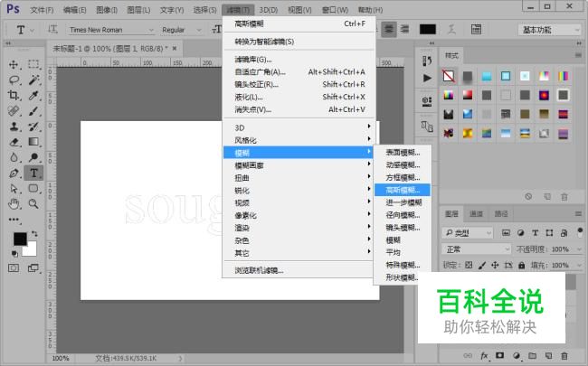588x366 pixels.
Task: Change the screen mode
Action: [x=33, y=267]
